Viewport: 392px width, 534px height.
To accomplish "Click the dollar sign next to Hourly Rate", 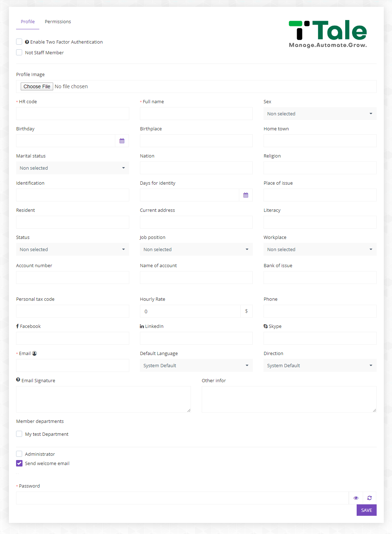I will pos(246,311).
